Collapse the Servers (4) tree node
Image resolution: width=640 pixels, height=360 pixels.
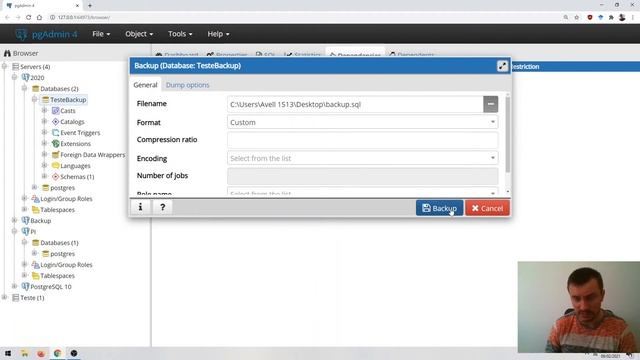point(4,67)
